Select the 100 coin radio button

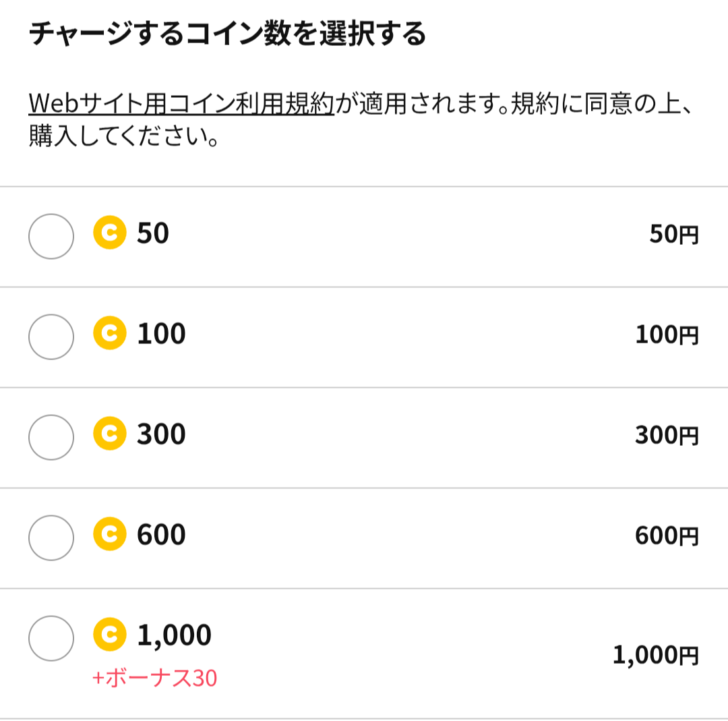[51, 337]
